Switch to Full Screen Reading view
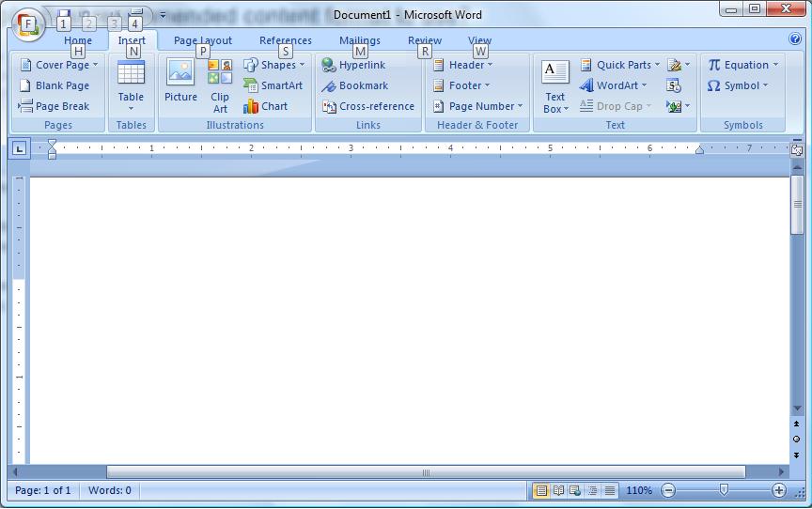Image resolution: width=812 pixels, height=509 pixels. tap(558, 490)
